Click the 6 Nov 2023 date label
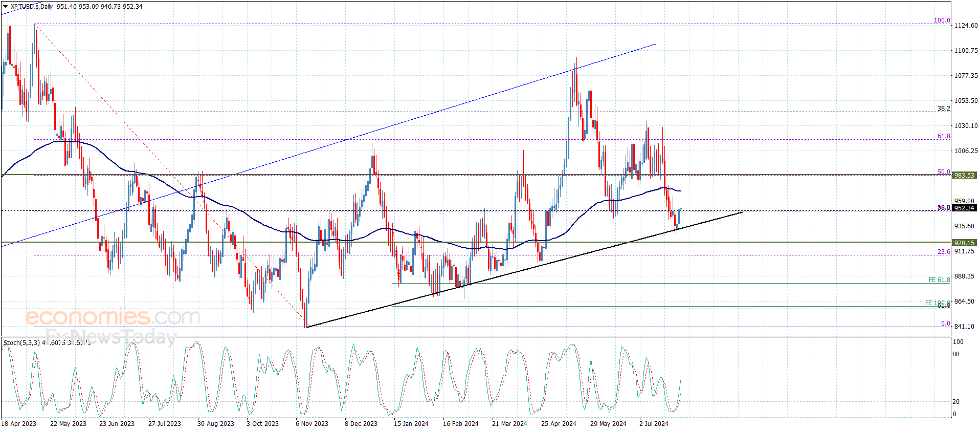This screenshot has height=430, width=980. (x=312, y=423)
